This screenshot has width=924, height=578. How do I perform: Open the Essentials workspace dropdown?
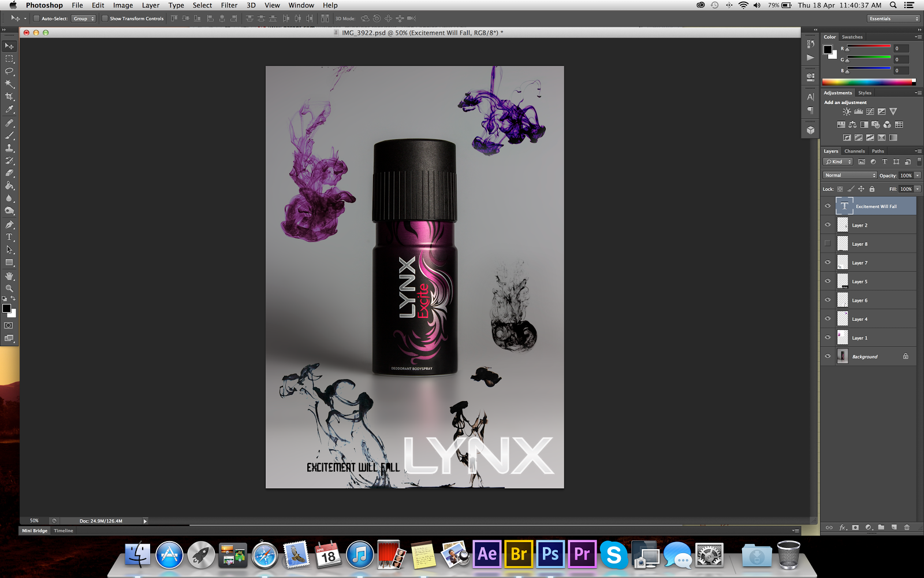coord(894,18)
